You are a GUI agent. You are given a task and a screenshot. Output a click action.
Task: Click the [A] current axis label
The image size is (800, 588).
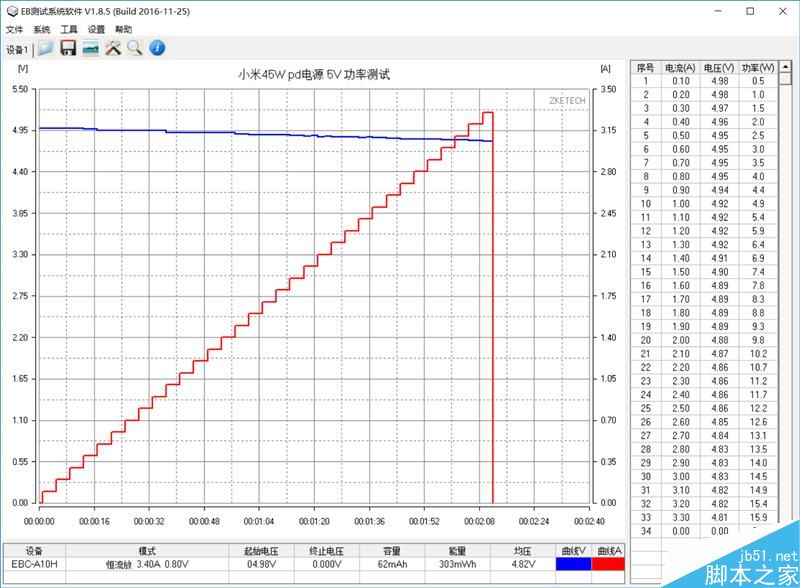pos(605,68)
